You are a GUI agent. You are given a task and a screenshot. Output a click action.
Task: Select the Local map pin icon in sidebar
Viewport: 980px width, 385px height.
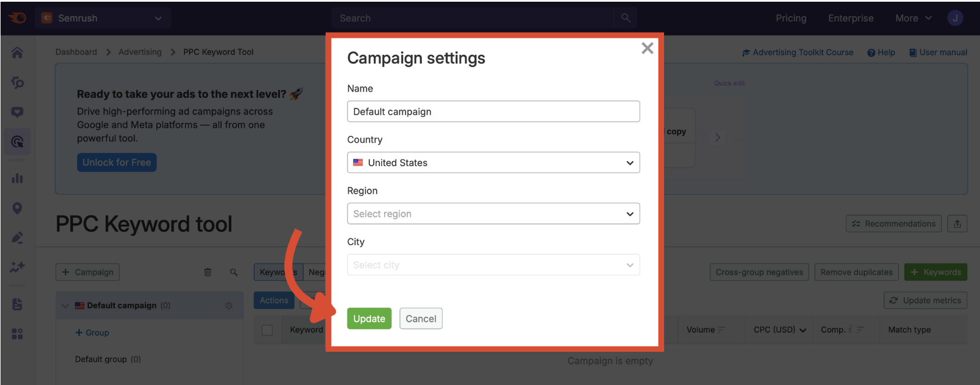(x=17, y=208)
